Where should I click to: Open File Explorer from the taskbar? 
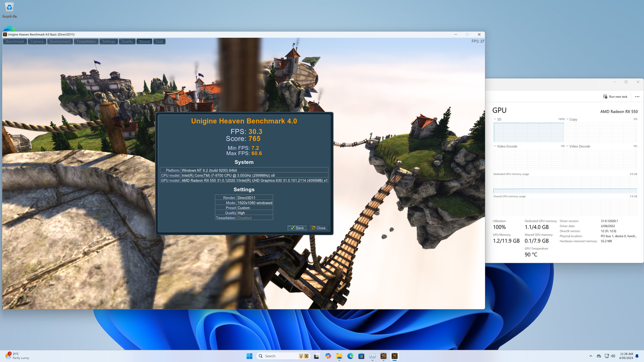tap(339, 356)
